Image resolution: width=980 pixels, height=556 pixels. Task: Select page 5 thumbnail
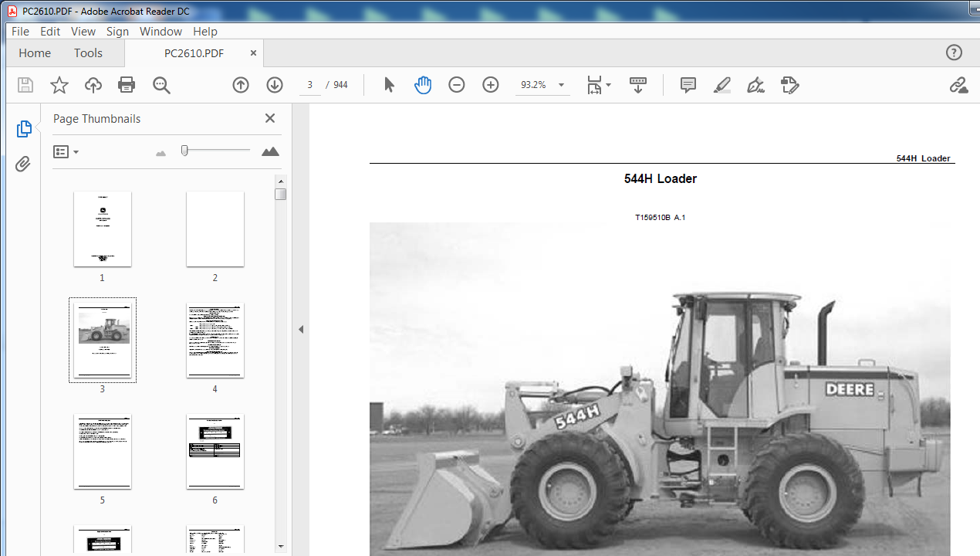(103, 452)
